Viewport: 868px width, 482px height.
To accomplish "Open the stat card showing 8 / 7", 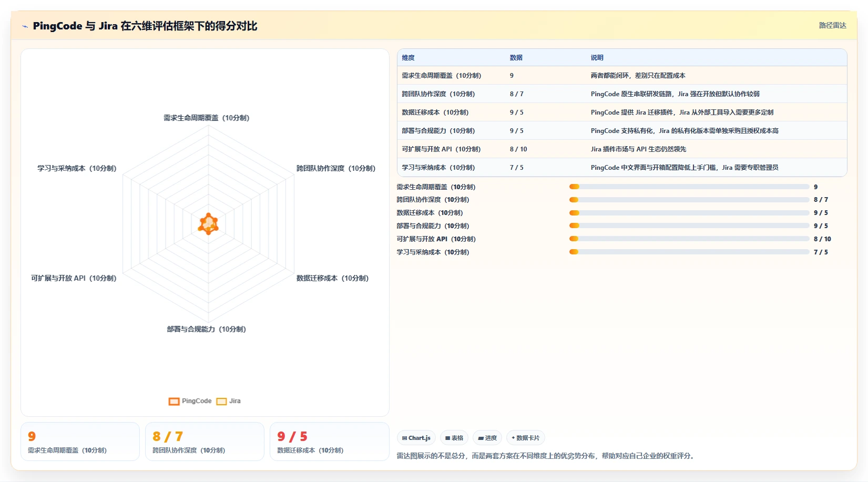I will 205,442.
